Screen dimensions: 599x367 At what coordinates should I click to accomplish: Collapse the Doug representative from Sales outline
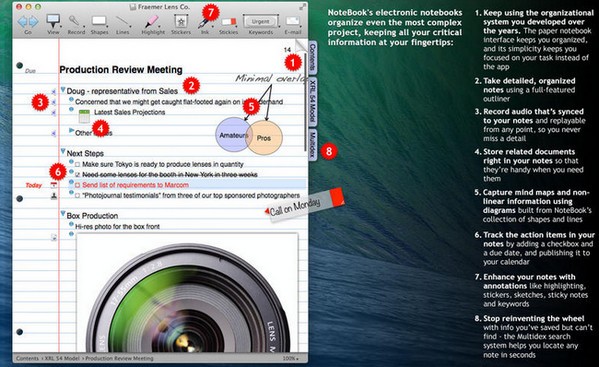63,90
